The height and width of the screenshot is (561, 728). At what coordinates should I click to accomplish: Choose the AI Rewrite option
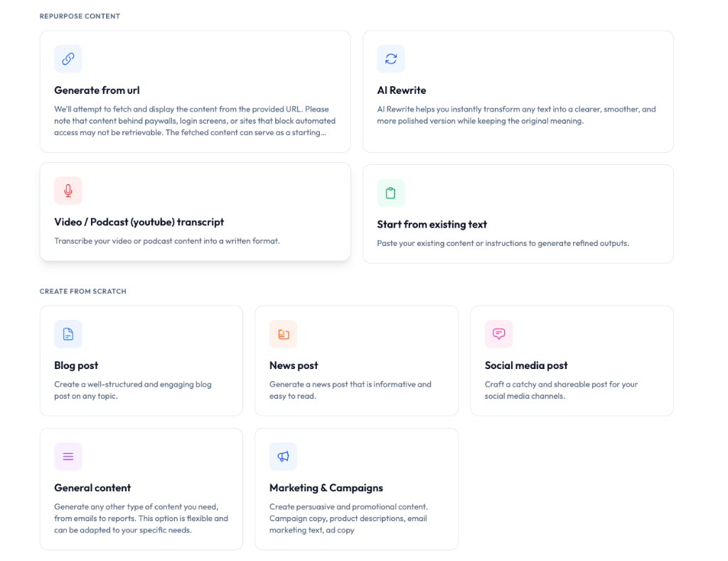(x=518, y=91)
